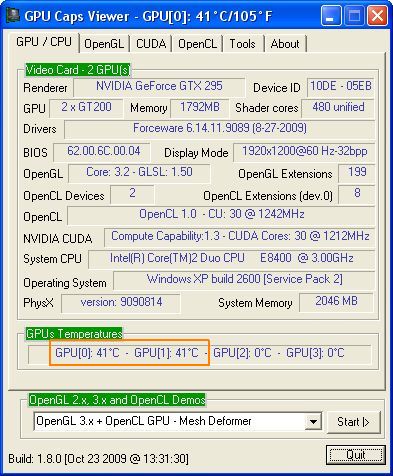Click the BIOS value 62.00.6C.00.04
The image size is (393, 476).
(102, 152)
